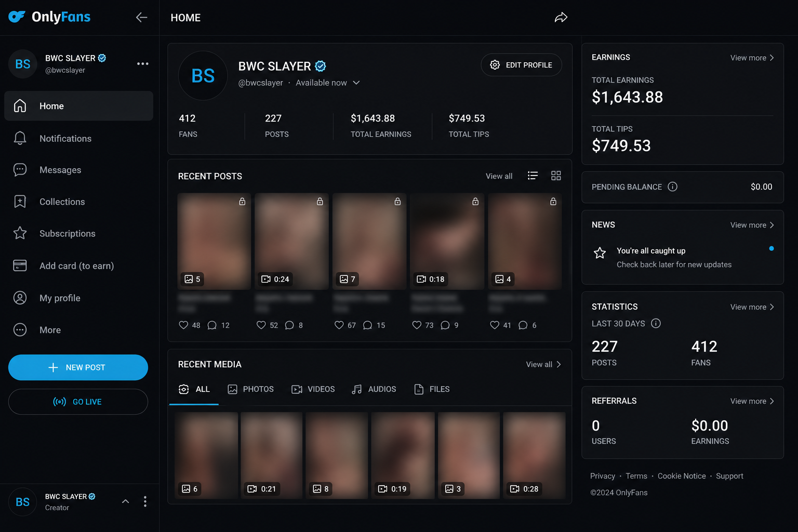The height and width of the screenshot is (532, 798).
Task: Click the 227 POSTS stat in profile card
Action: tap(276, 126)
